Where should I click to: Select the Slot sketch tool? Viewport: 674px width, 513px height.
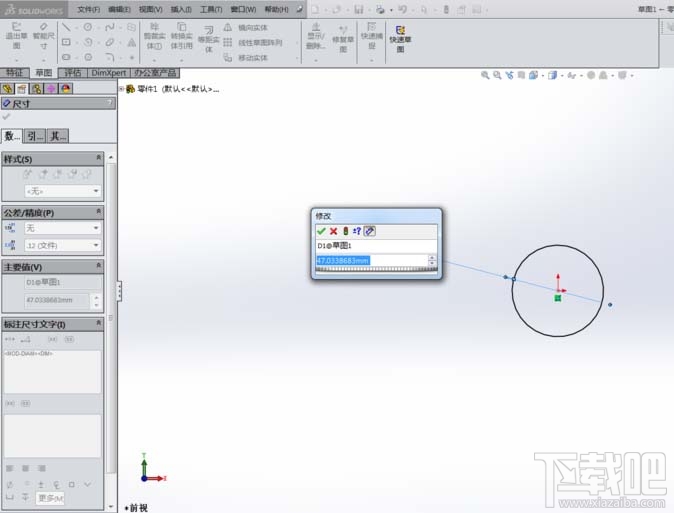(66, 57)
